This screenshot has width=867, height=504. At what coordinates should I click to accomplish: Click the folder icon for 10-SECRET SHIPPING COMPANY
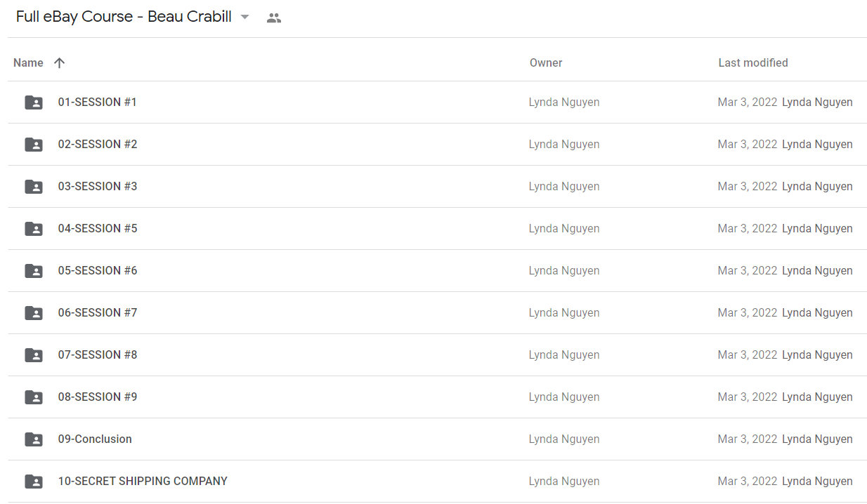[34, 482]
